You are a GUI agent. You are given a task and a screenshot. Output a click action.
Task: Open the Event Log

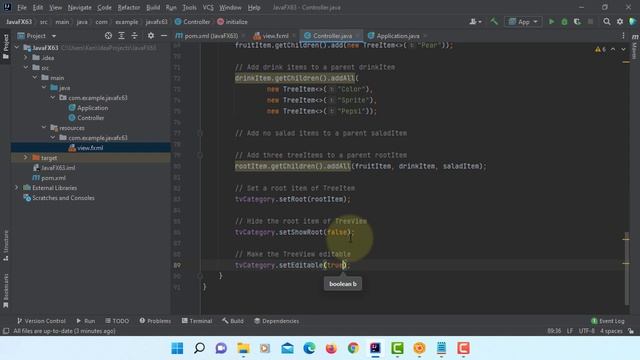(x=607, y=321)
